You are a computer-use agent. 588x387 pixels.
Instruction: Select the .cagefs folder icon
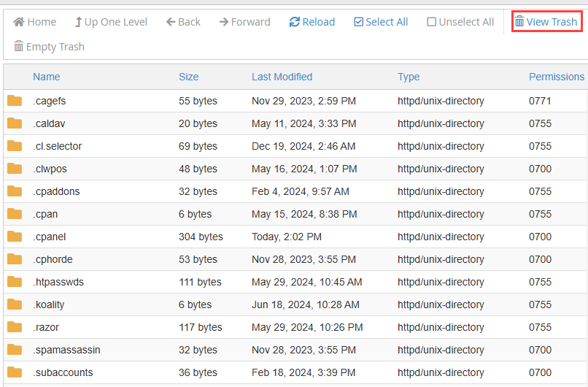(15, 101)
